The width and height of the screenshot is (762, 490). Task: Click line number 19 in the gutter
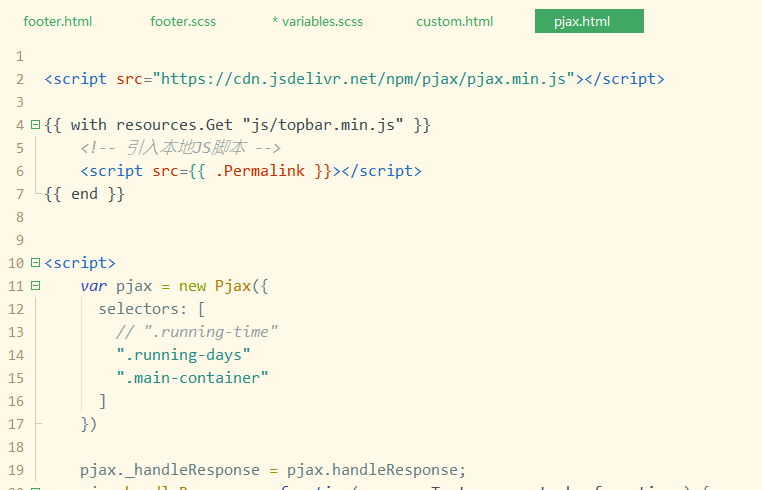(x=16, y=470)
